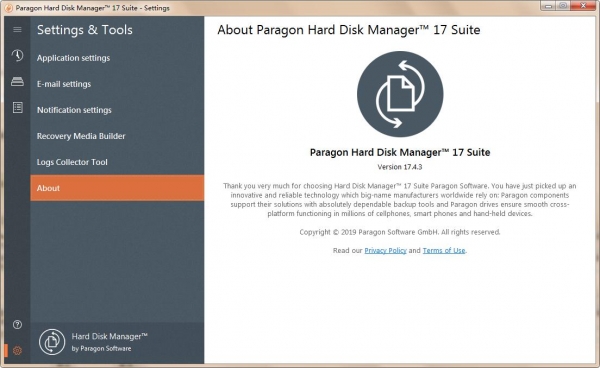This screenshot has width=600, height=368.
Task: Toggle the hamburger menu in the sidebar
Action: click(x=17, y=29)
